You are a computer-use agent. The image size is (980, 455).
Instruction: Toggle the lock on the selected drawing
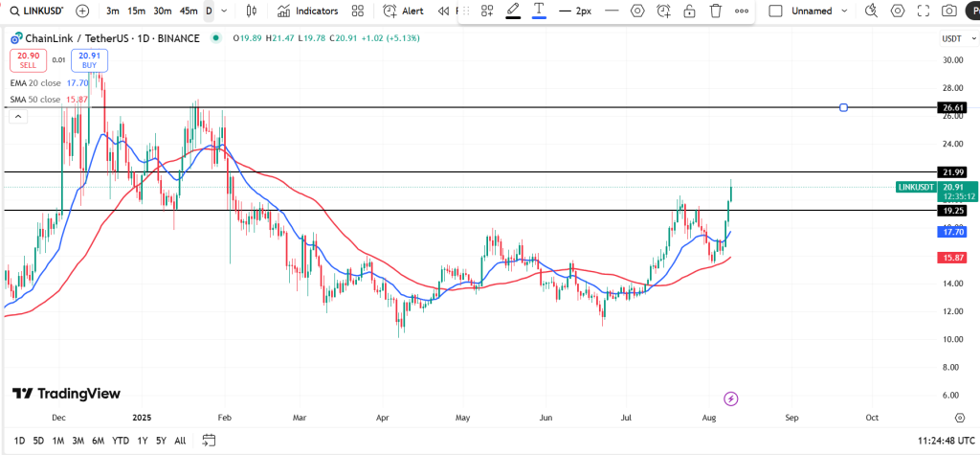[689, 11]
